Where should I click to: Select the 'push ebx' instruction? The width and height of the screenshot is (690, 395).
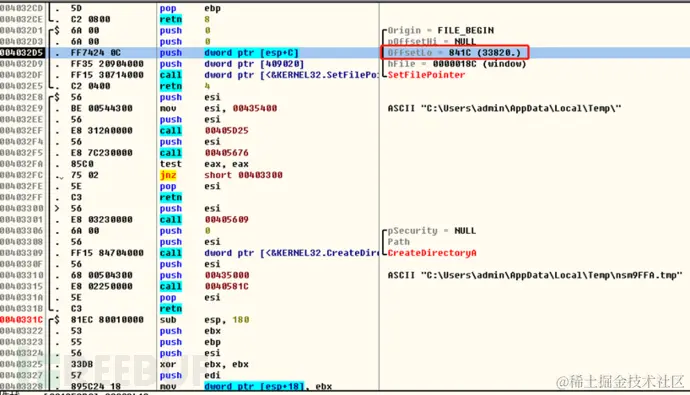click(190, 331)
